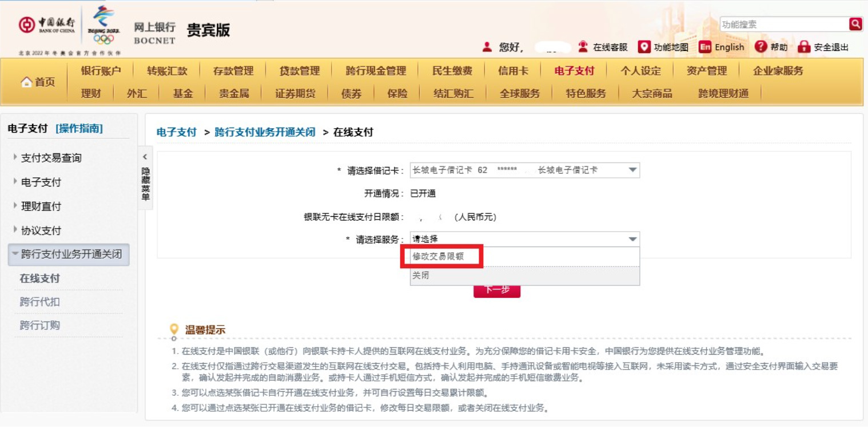868x429 pixels.
Task: Open the 操作指南 link
Action: (79, 129)
